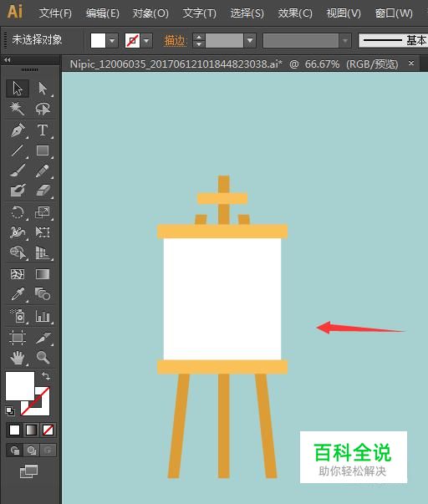The height and width of the screenshot is (504, 428).
Task: Select the Paintbrush tool
Action: click(x=18, y=171)
